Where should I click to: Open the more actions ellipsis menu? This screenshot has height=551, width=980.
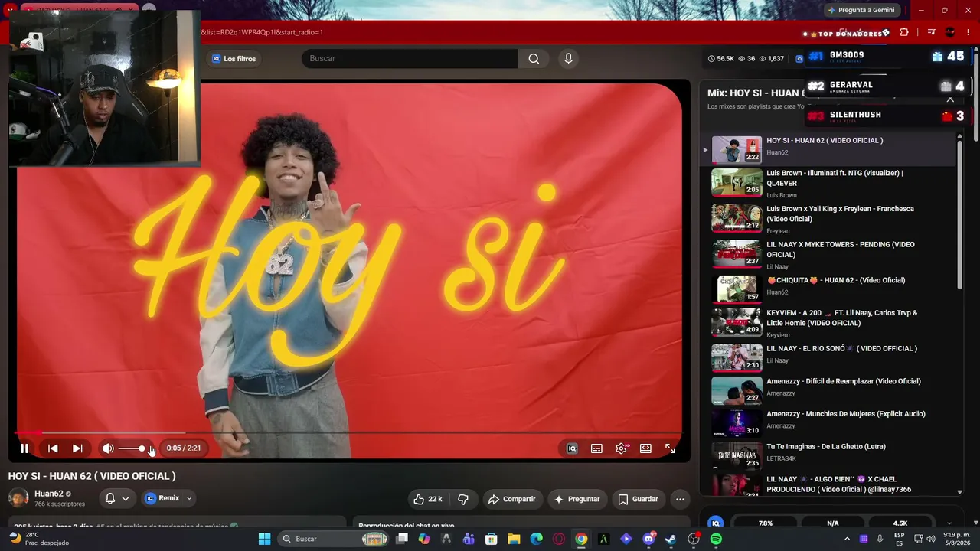click(x=680, y=499)
